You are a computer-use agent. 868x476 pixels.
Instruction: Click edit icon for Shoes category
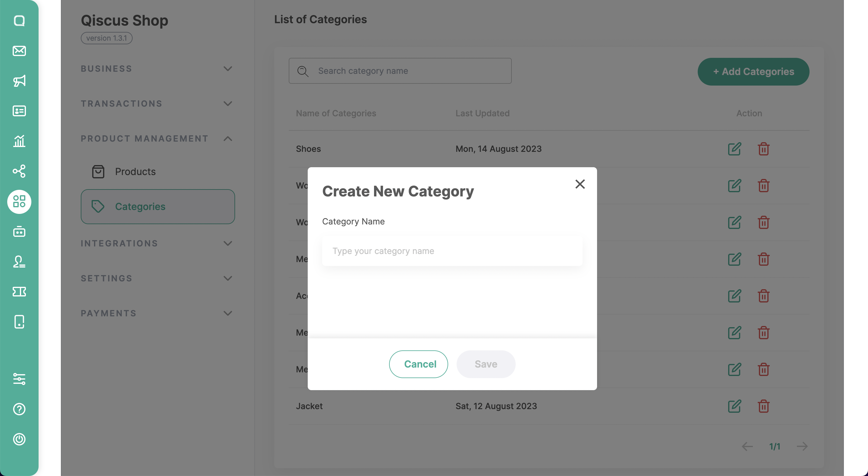click(x=734, y=149)
